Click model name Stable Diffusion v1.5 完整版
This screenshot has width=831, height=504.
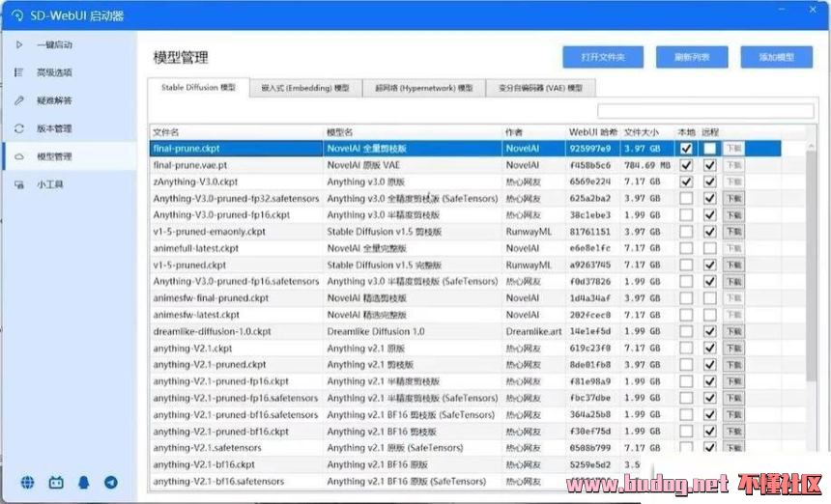point(385,266)
